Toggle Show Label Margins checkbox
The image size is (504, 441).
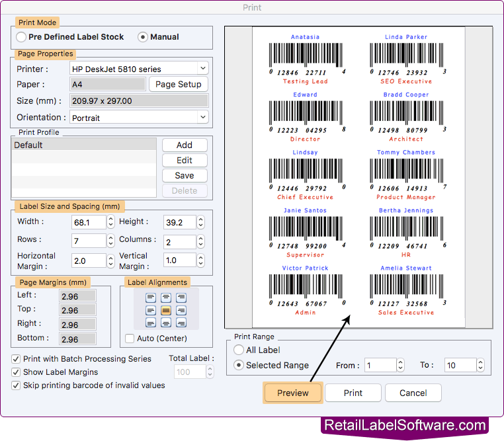(16, 372)
